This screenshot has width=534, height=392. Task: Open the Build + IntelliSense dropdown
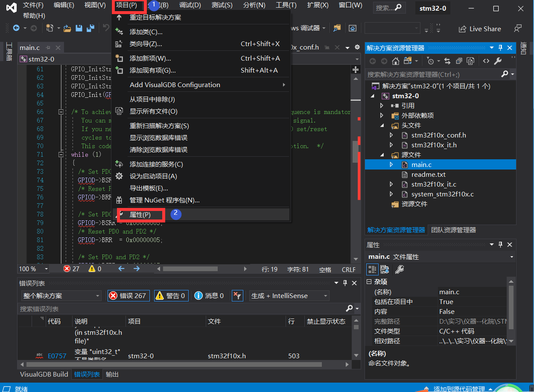coord(289,295)
